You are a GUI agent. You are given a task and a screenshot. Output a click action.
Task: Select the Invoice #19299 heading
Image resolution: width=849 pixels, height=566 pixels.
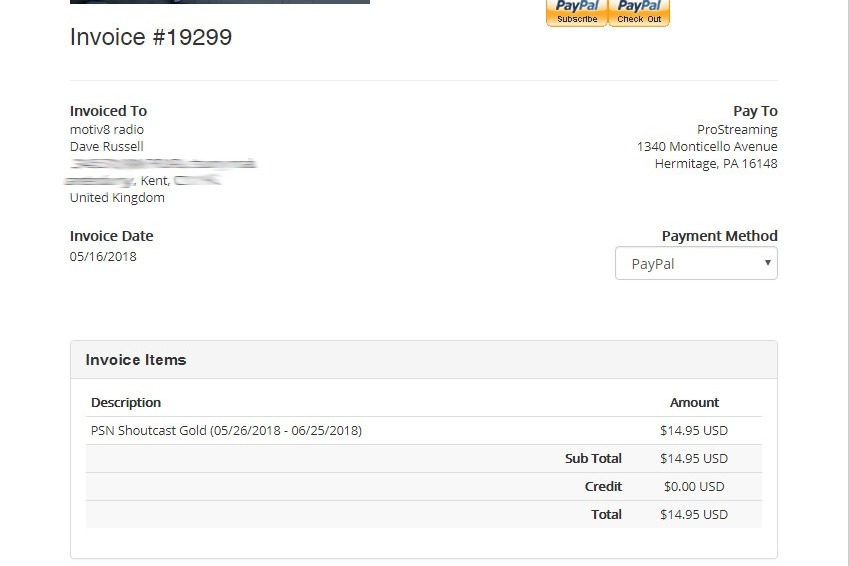151,37
